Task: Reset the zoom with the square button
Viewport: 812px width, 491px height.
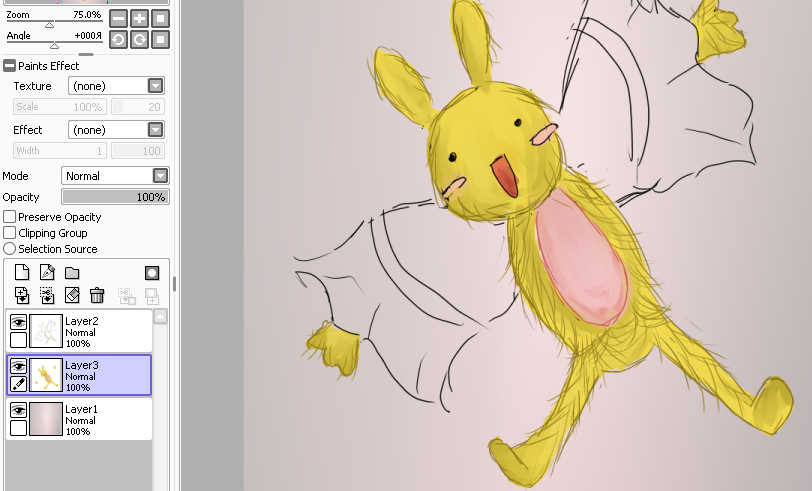Action: point(161,19)
